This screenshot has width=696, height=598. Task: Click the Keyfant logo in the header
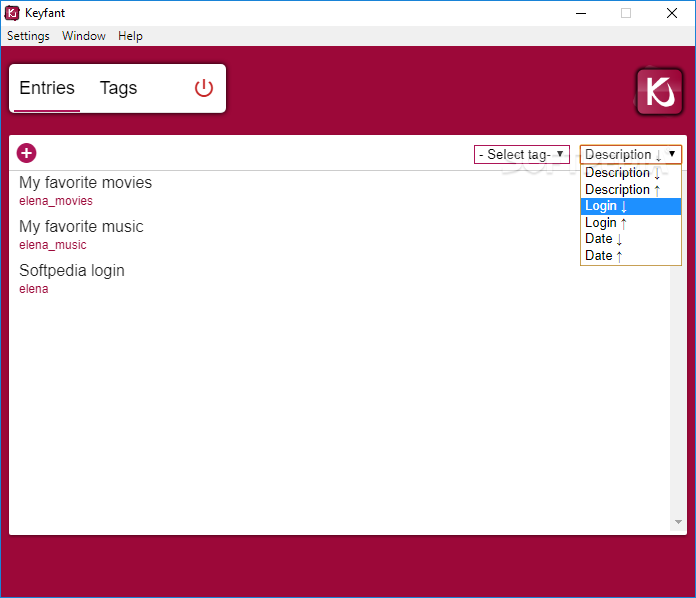tap(660, 91)
